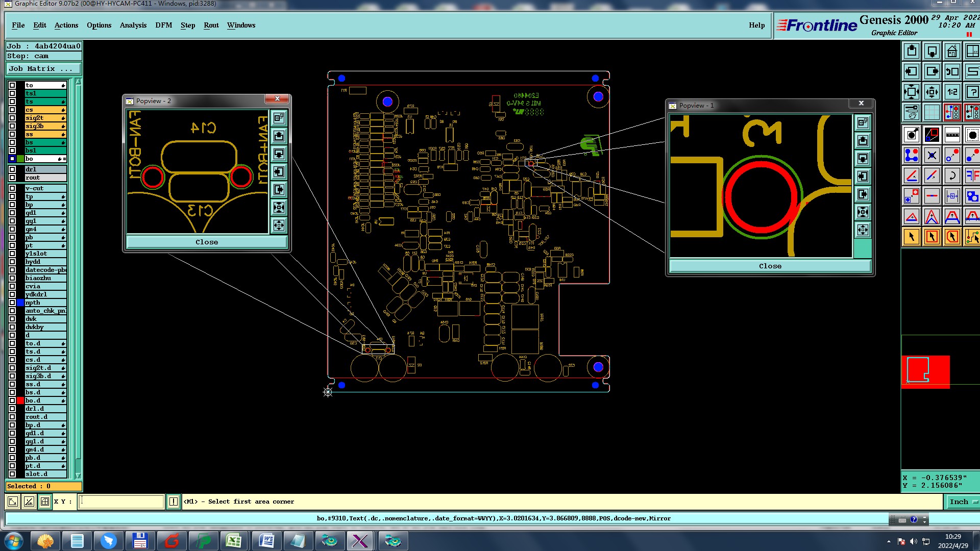
Task: Select the ruler measurement tool
Action: [x=952, y=135]
